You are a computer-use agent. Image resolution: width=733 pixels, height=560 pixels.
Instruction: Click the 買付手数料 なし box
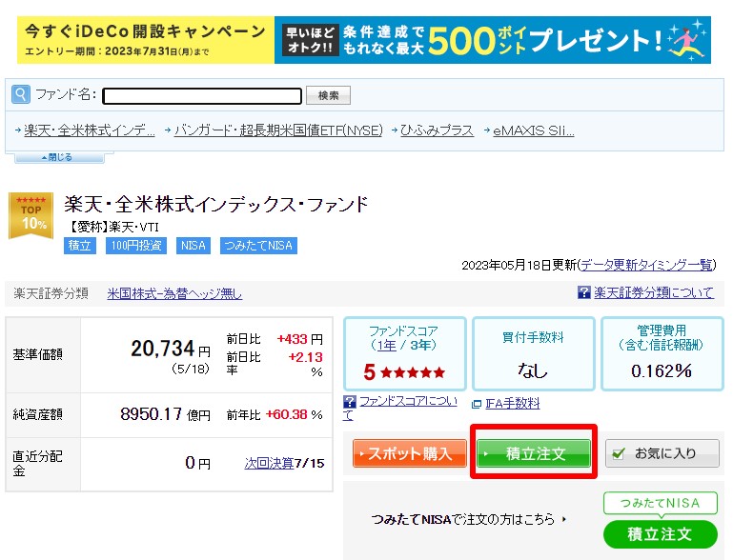(x=534, y=353)
